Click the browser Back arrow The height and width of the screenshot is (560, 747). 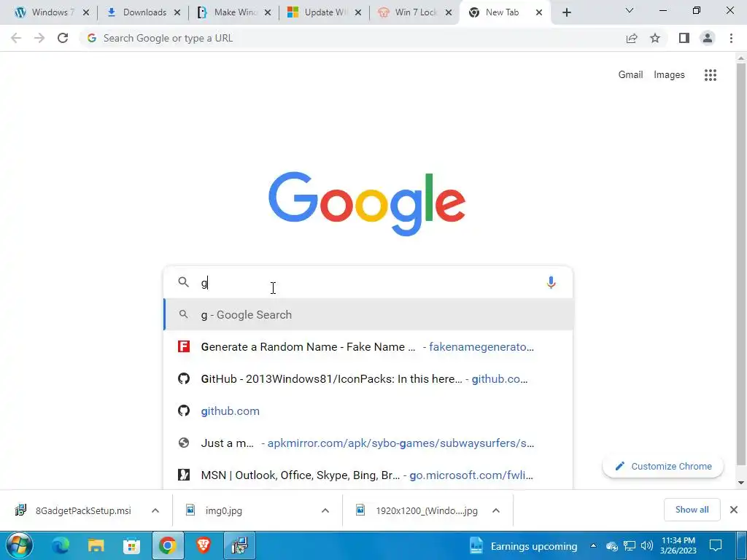(x=16, y=38)
